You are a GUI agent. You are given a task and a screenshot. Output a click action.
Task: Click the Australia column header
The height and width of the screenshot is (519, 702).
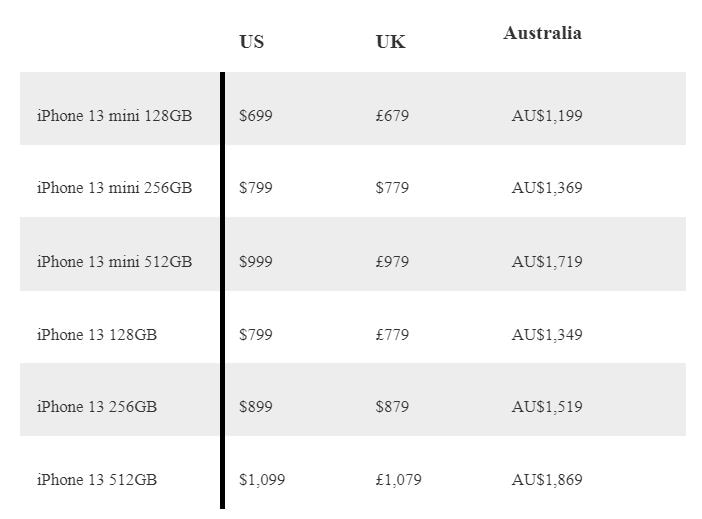pos(542,33)
